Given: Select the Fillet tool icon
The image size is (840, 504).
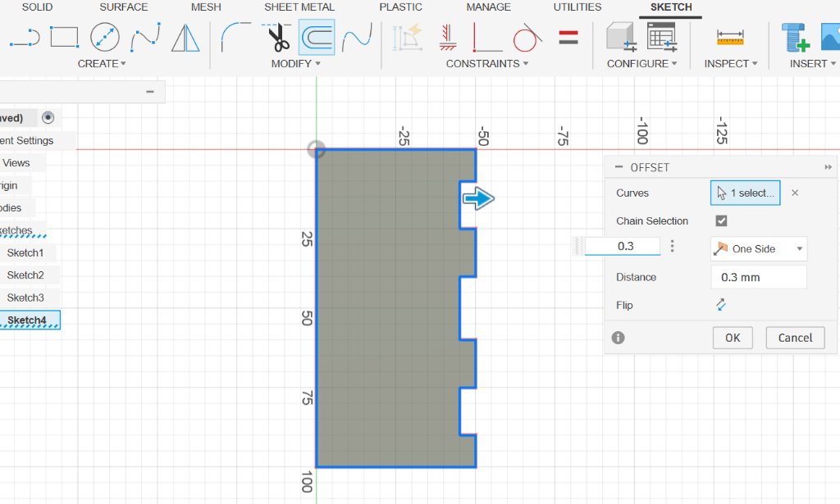Looking at the screenshot, I should [235, 37].
